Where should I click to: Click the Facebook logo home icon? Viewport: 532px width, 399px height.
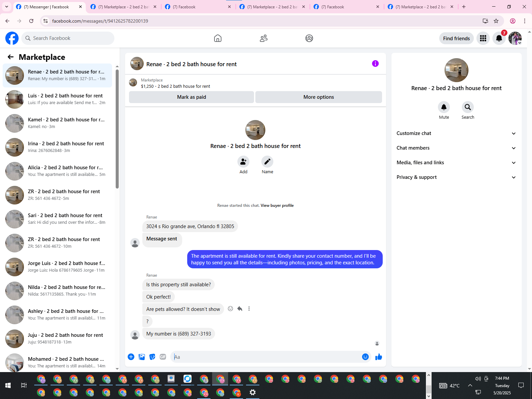click(x=12, y=38)
